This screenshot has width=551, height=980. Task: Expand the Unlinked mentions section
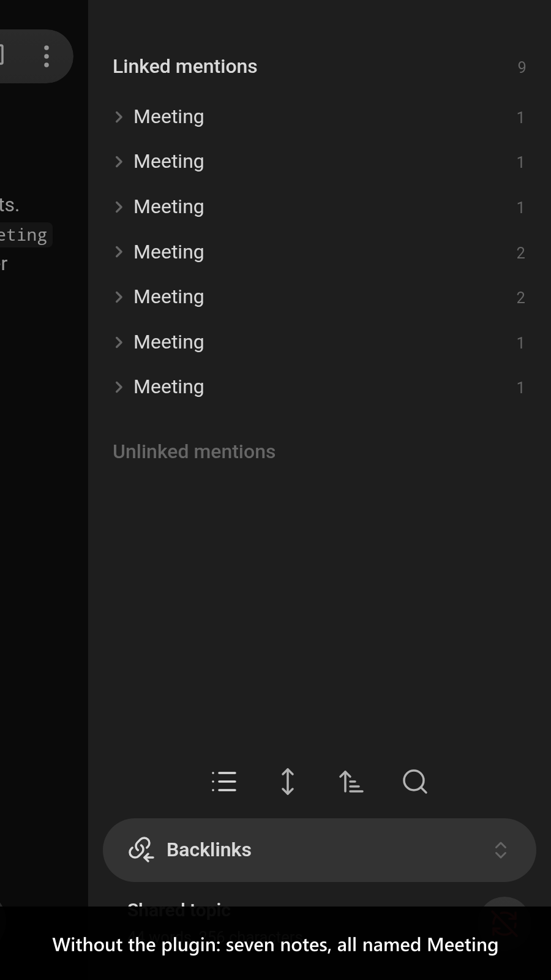(x=194, y=451)
